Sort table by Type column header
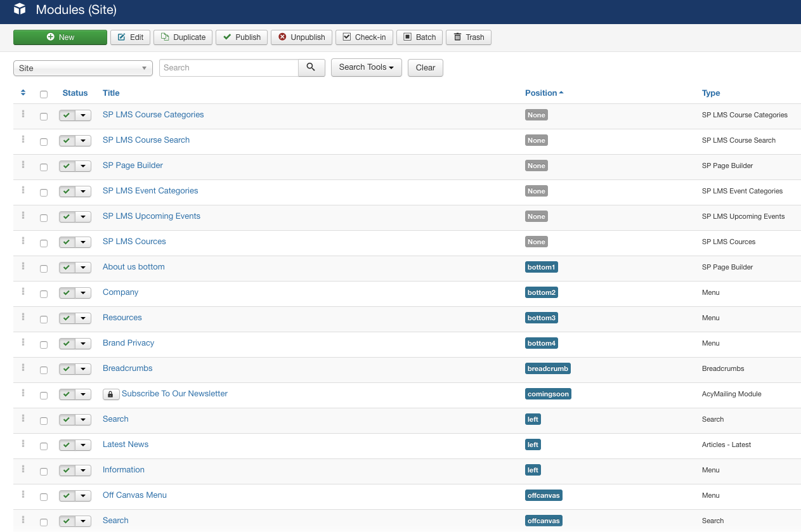 point(710,93)
